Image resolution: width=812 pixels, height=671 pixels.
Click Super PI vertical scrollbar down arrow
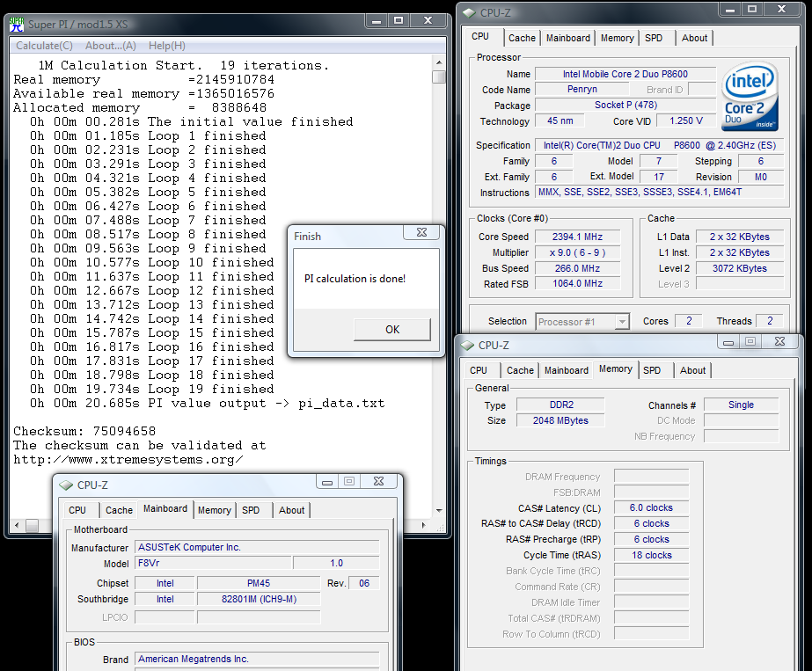click(439, 510)
